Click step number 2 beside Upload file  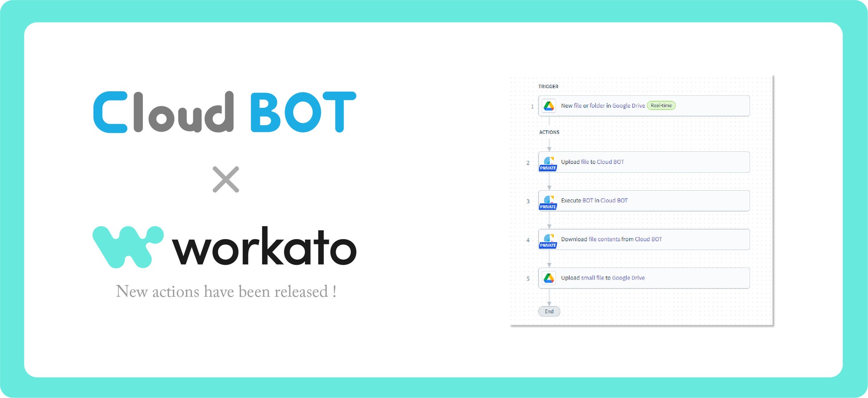528,163
